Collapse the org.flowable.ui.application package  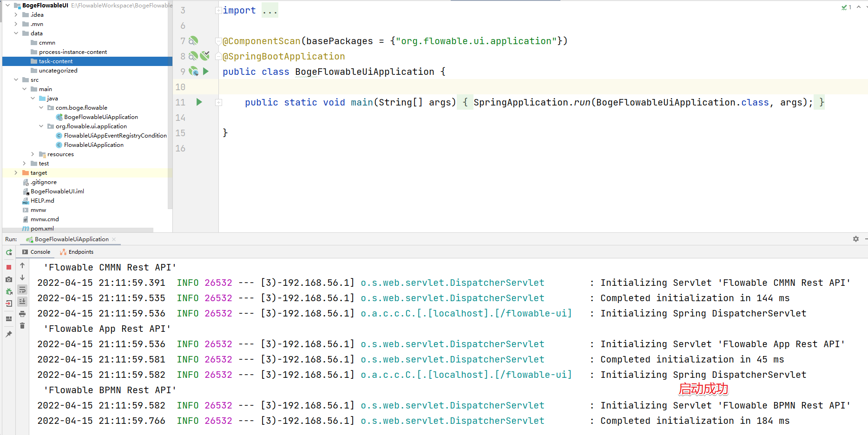(x=41, y=126)
